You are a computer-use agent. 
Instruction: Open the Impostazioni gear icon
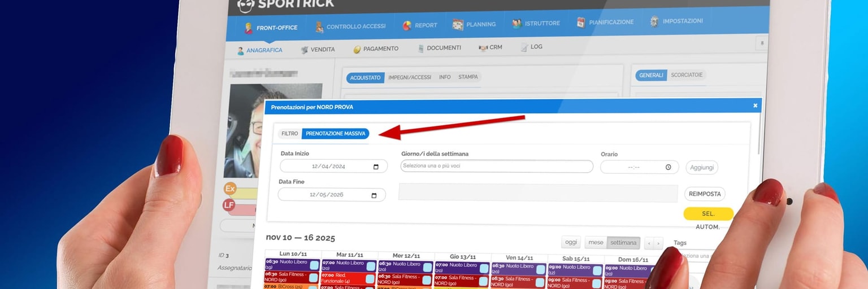pos(654,21)
